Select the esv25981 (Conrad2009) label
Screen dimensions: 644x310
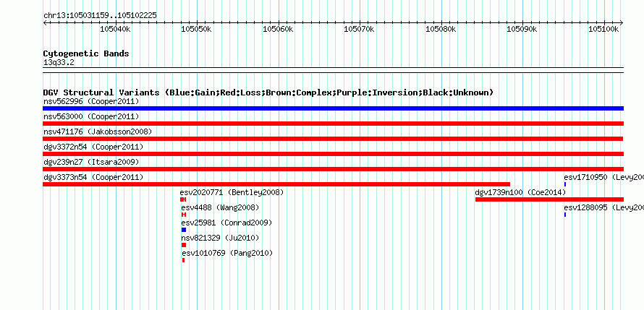click(226, 223)
